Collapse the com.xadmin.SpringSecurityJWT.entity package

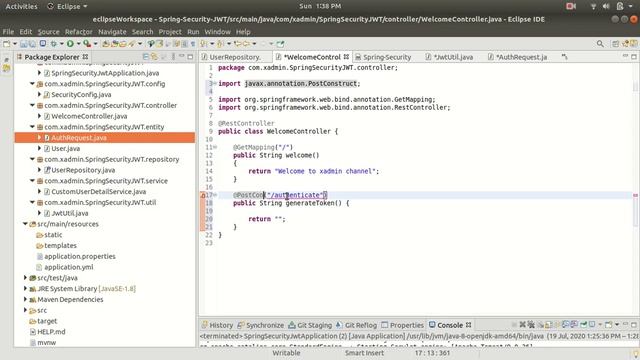click(32, 127)
